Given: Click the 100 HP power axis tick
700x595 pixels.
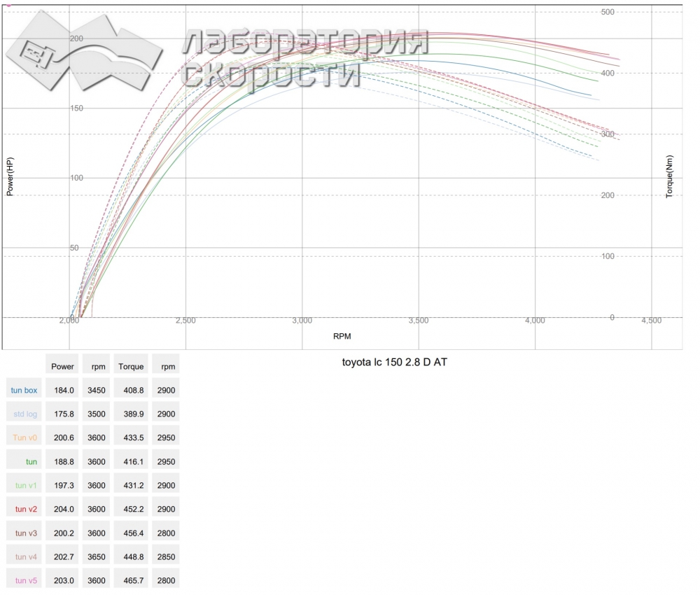Looking at the screenshot, I should 76,178.
